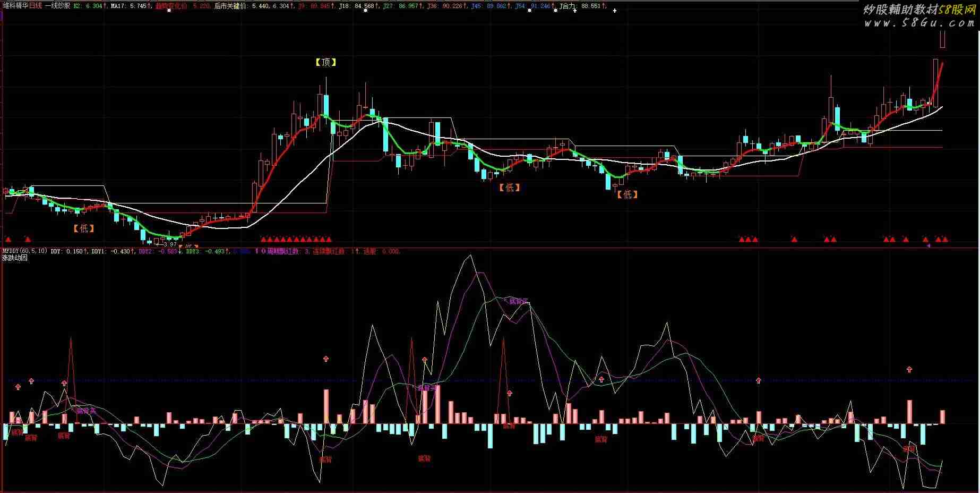
Task: Open the MFDDY(60,5,10) indicator parameters label
Action: [x=25, y=251]
